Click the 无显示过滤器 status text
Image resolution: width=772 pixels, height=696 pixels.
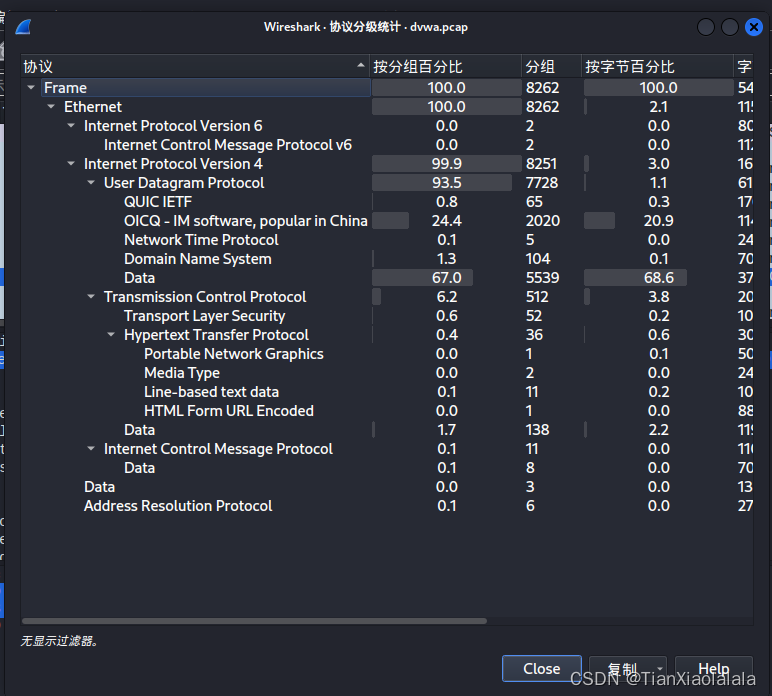(x=59, y=641)
